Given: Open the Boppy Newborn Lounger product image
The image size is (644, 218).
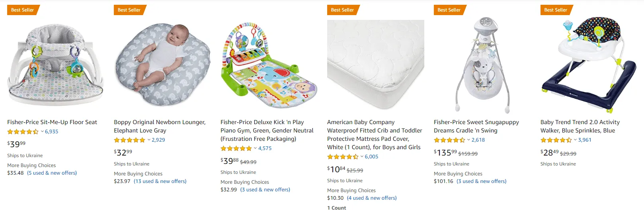Looking at the screenshot, I should tap(162, 65).
